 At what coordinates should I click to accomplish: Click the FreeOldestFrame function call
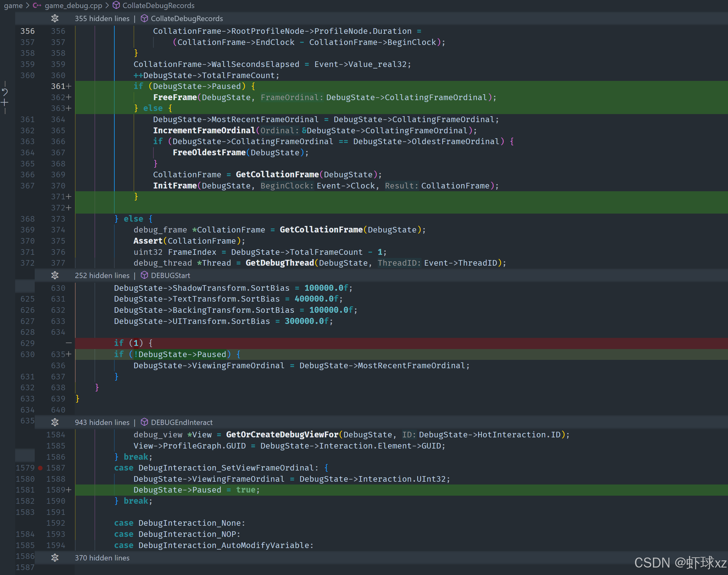[x=209, y=153]
